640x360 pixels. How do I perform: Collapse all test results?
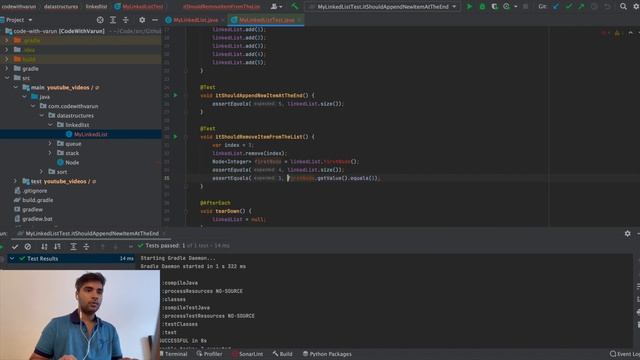tap(86, 247)
